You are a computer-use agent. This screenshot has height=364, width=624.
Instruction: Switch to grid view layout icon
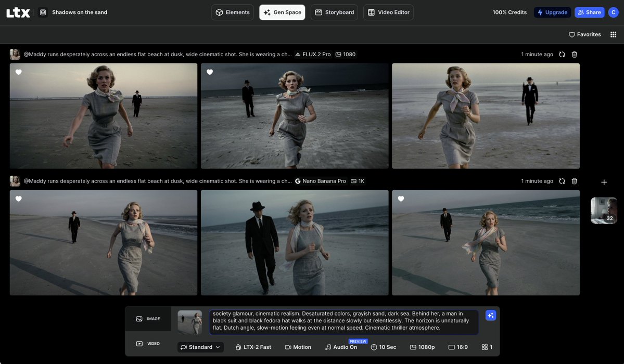pos(613,34)
